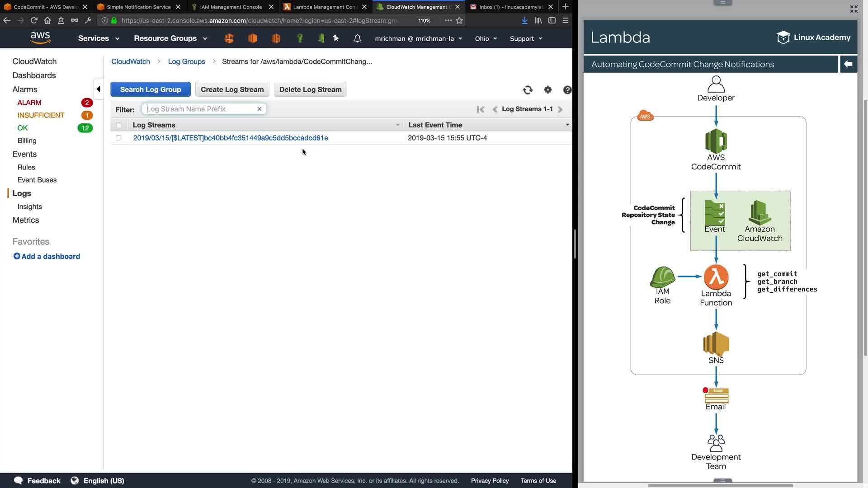Screen dimensions: 868x488
Task: Collapse the CloudWatch sidebar with arrow handle
Action: (x=98, y=89)
